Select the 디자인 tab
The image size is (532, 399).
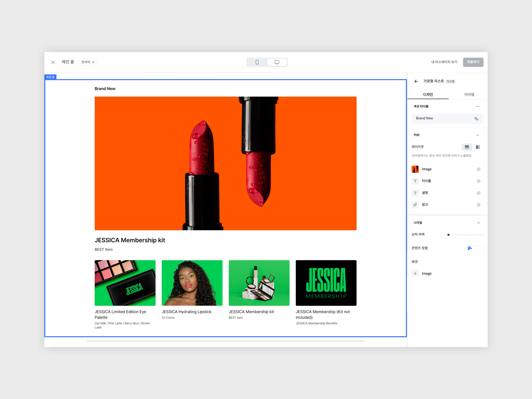click(x=428, y=94)
